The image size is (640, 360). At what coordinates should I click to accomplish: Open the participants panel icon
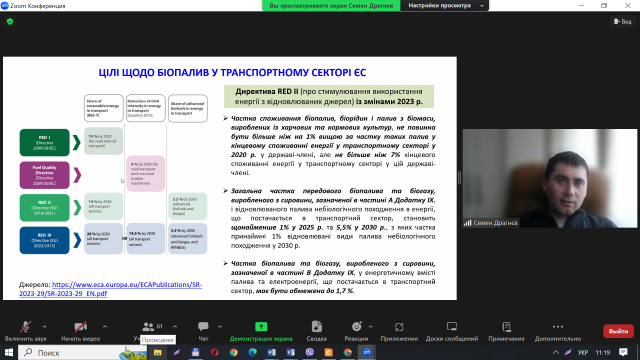point(148,327)
